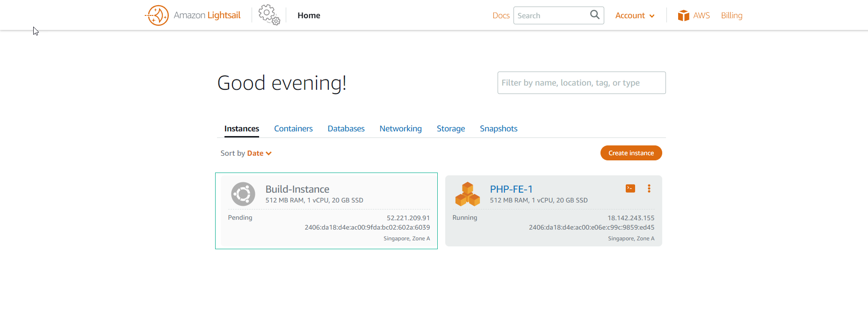Viewport: 868px width, 310px height.
Task: Click the Amazon Lightsail logo icon
Action: pos(157,15)
